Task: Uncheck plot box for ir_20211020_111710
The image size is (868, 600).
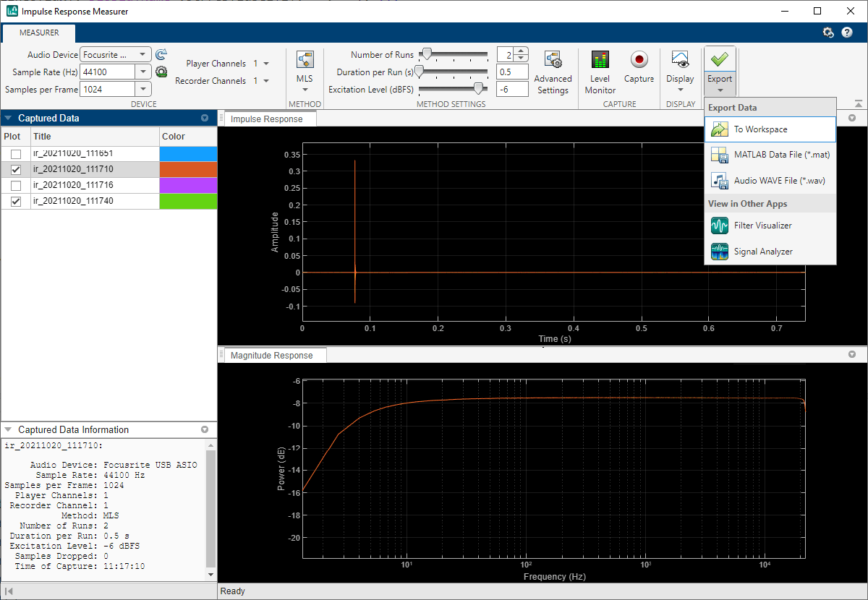Action: tap(15, 169)
